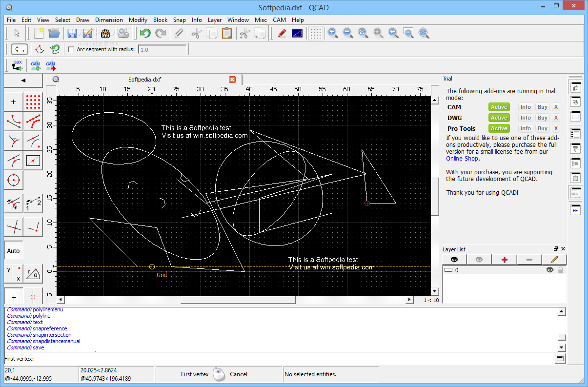Expand right sidebar with double-arrow icon
Image resolution: width=588 pixels, height=387 pixels.
pyautogui.click(x=575, y=210)
